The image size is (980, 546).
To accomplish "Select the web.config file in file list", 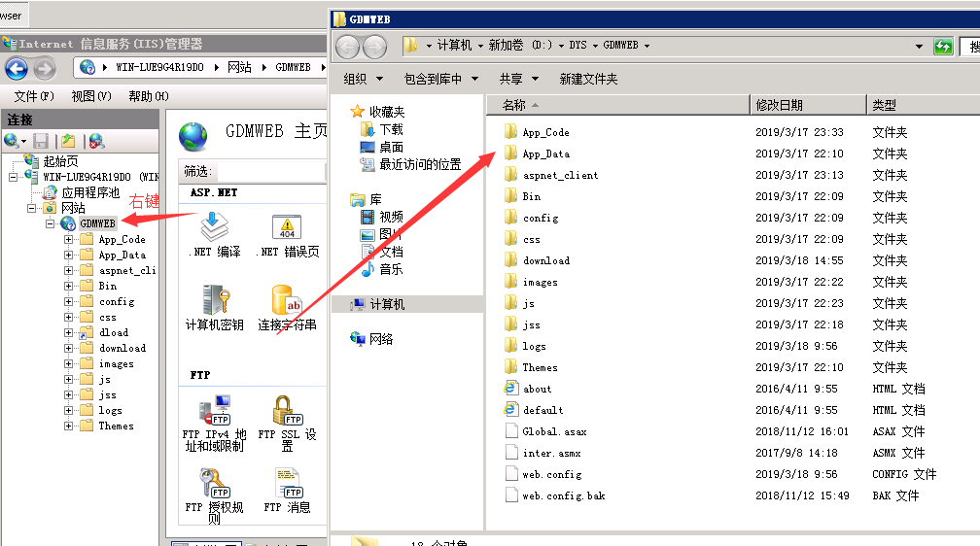I will 551,474.
